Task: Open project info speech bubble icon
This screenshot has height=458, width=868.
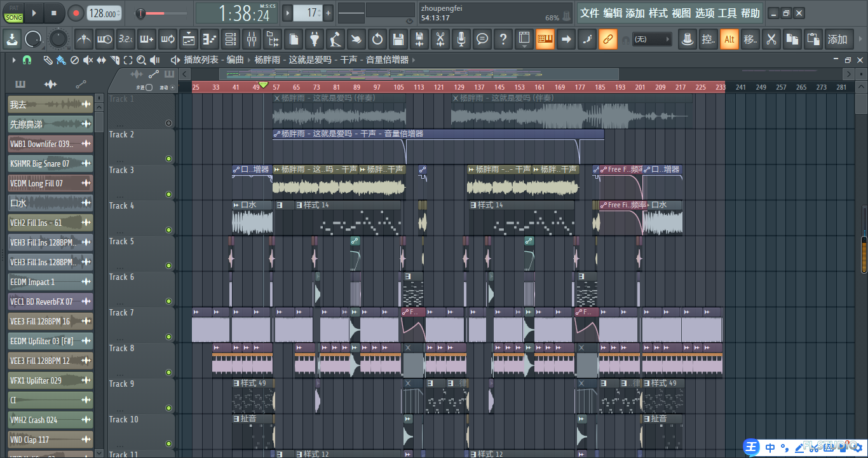Action: pos(482,39)
